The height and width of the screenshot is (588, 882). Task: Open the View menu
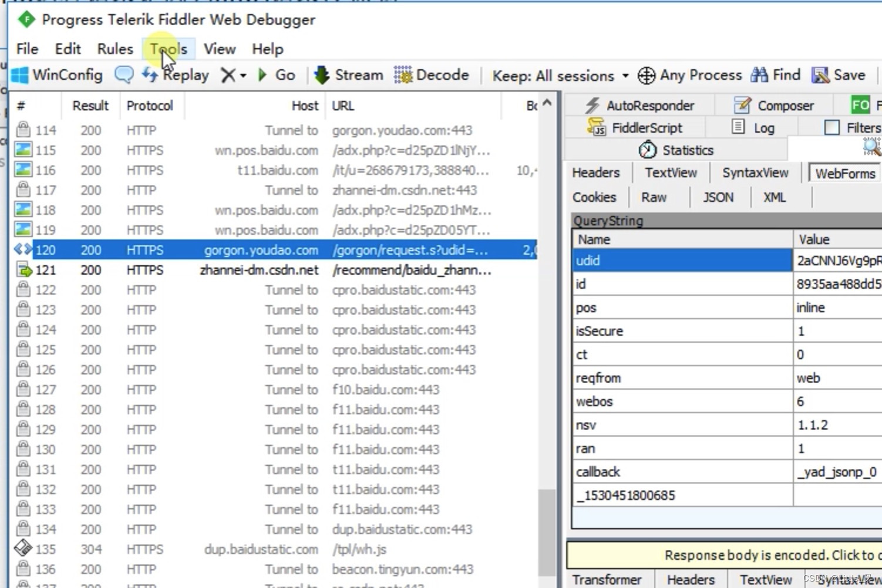(x=220, y=49)
